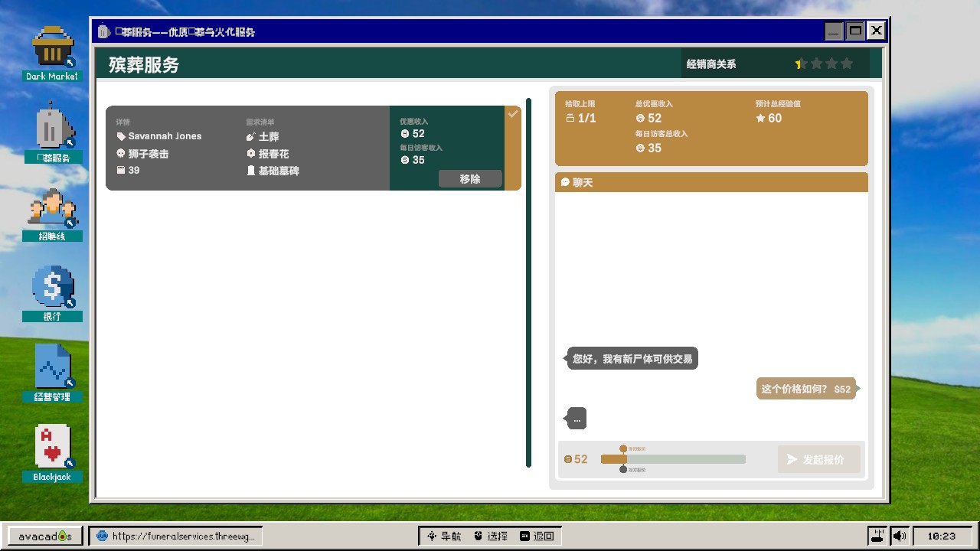
Task: Click the tombstone icon for 基础墓碑
Action: click(x=251, y=170)
